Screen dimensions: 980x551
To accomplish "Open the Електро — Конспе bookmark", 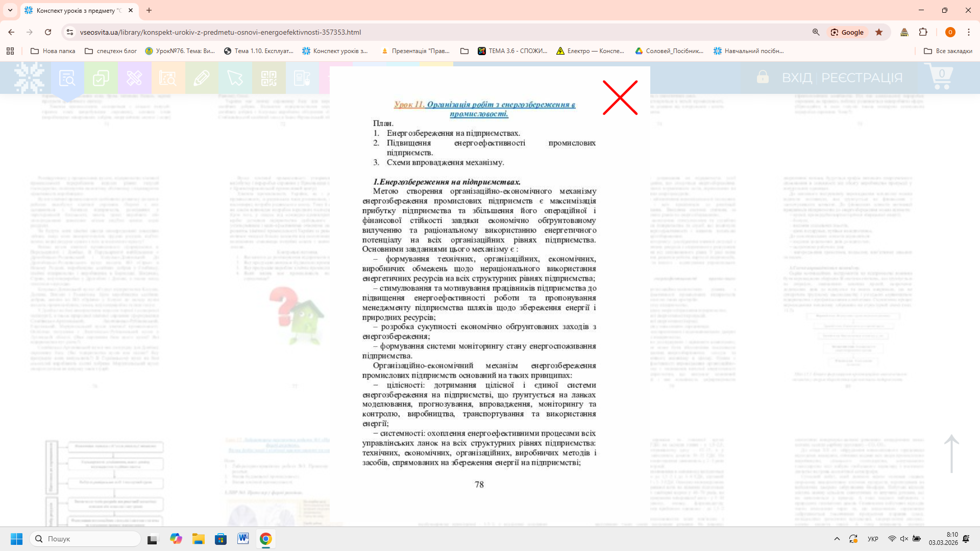I will [x=591, y=51].
